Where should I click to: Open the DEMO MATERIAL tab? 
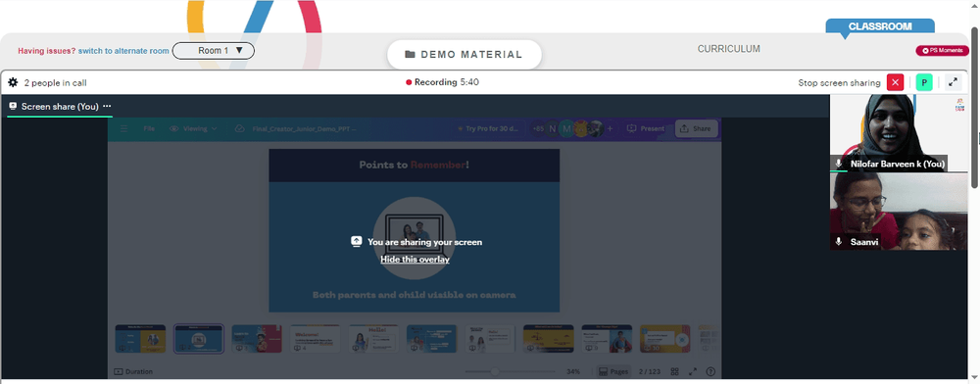pyautogui.click(x=464, y=54)
